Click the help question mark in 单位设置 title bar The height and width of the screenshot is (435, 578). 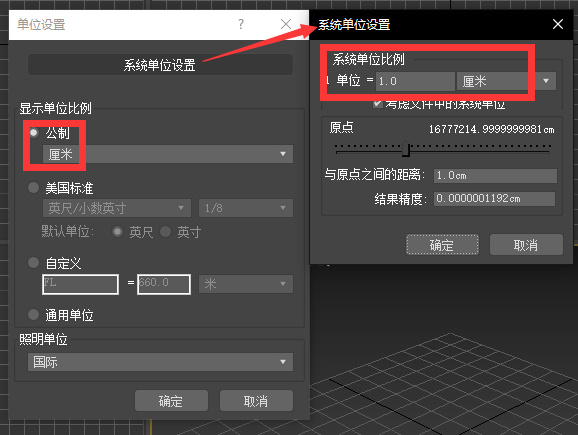click(241, 24)
